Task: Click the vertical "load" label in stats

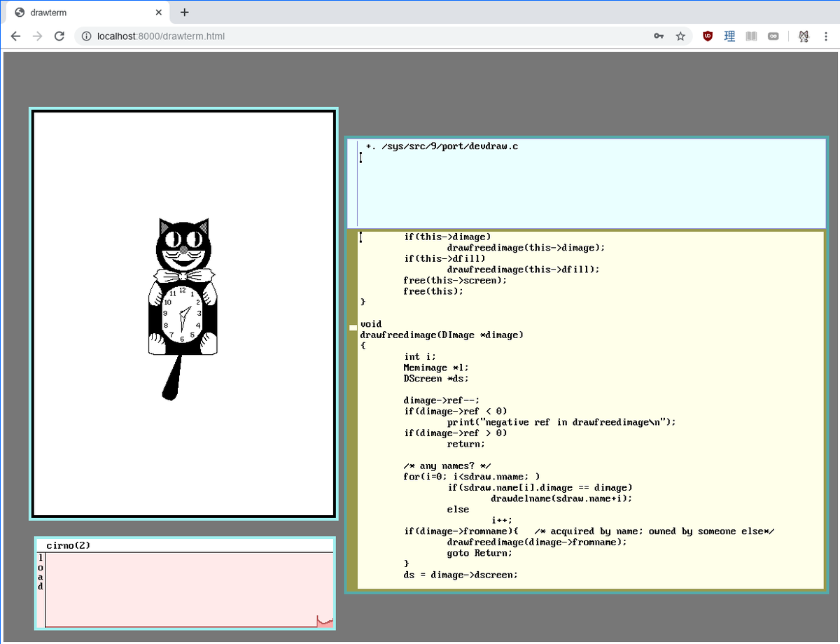Action: point(41,572)
